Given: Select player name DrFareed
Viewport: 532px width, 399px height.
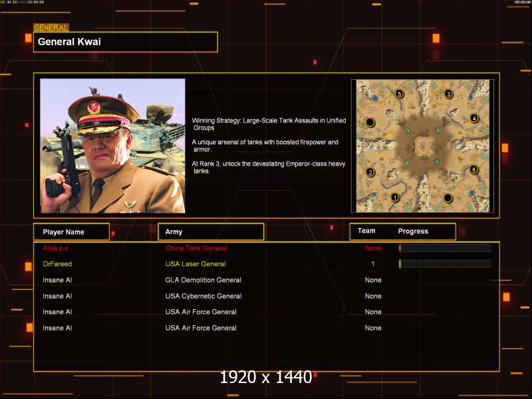Looking at the screenshot, I should pyautogui.click(x=57, y=264).
